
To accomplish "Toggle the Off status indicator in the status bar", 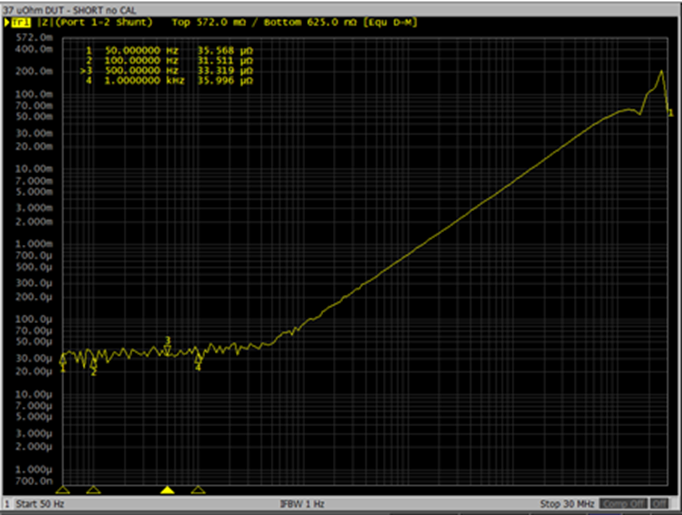I will (x=659, y=504).
